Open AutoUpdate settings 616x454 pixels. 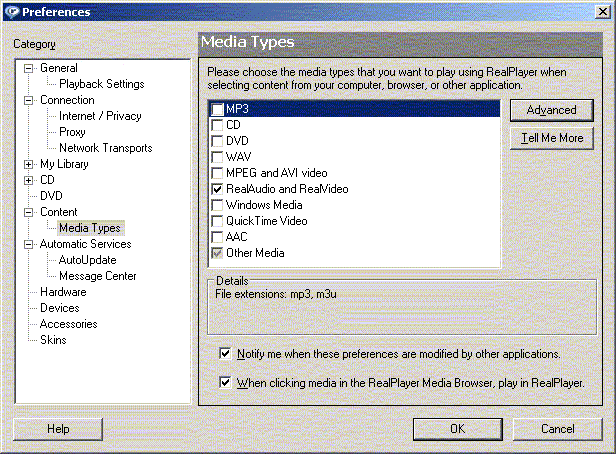point(88,260)
